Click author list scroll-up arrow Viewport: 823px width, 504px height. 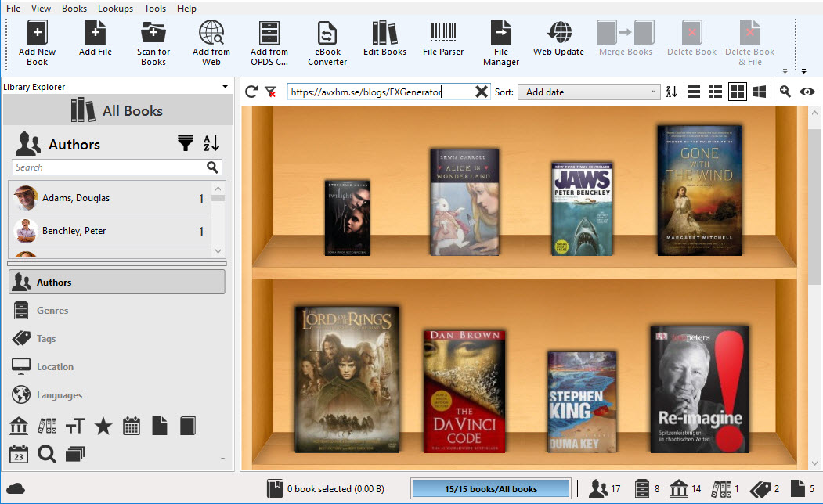pyautogui.click(x=218, y=189)
